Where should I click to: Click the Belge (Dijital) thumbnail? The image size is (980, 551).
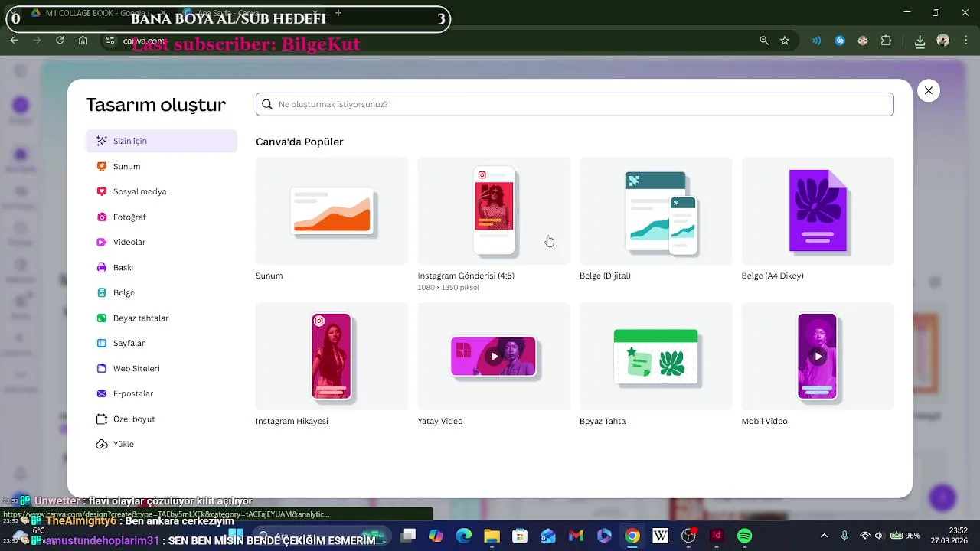coord(655,210)
